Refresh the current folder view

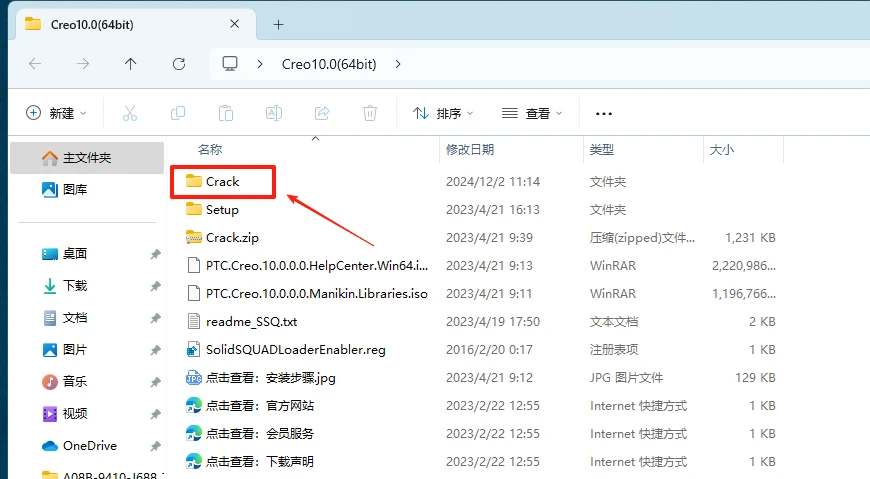179,64
